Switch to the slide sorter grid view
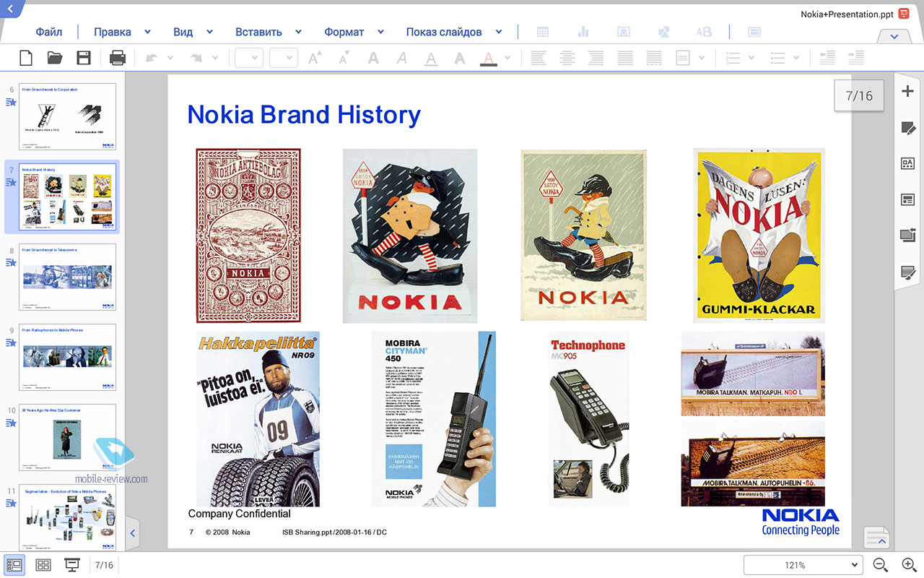This screenshot has width=924, height=578. pyautogui.click(x=43, y=565)
